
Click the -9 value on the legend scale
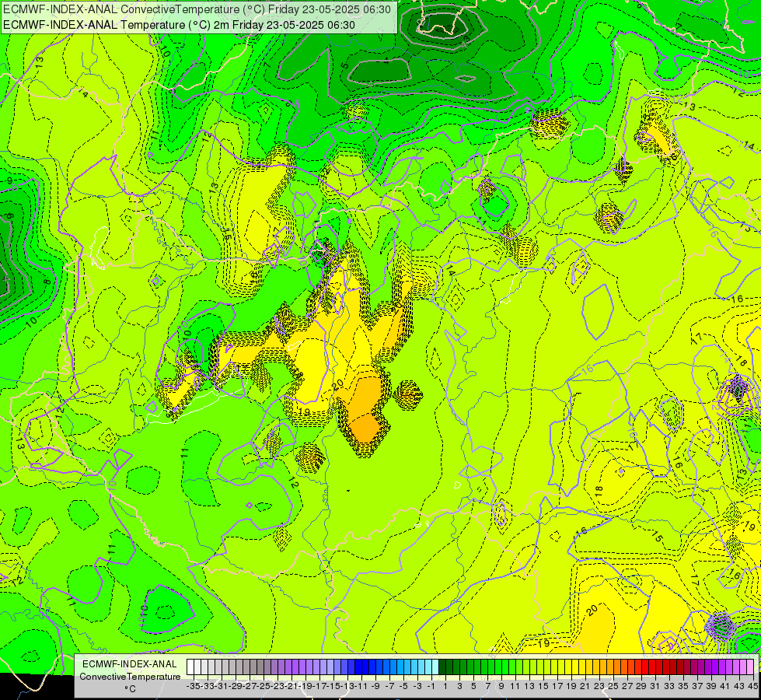pyautogui.click(x=375, y=686)
